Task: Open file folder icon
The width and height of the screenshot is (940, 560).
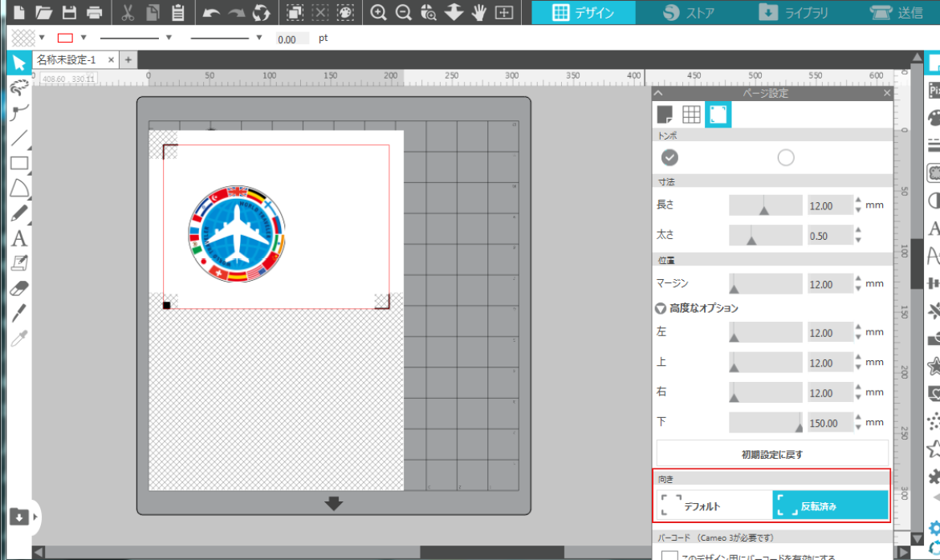Action: [x=44, y=12]
